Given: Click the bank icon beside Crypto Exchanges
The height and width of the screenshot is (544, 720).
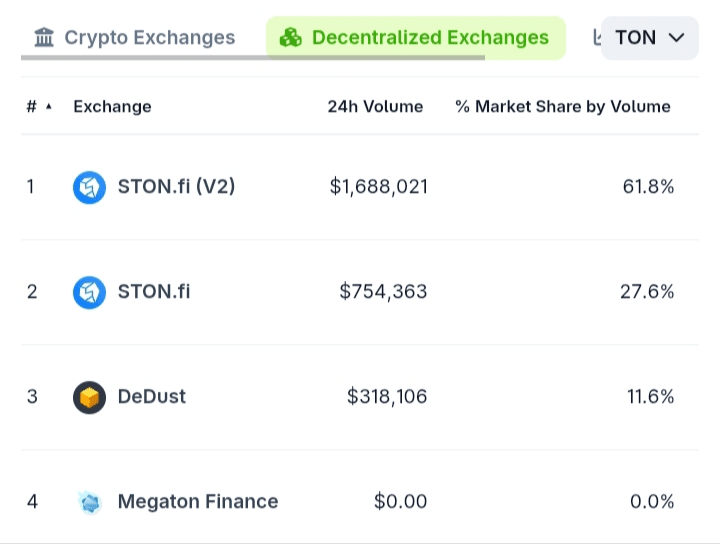Looking at the screenshot, I should coord(44,38).
